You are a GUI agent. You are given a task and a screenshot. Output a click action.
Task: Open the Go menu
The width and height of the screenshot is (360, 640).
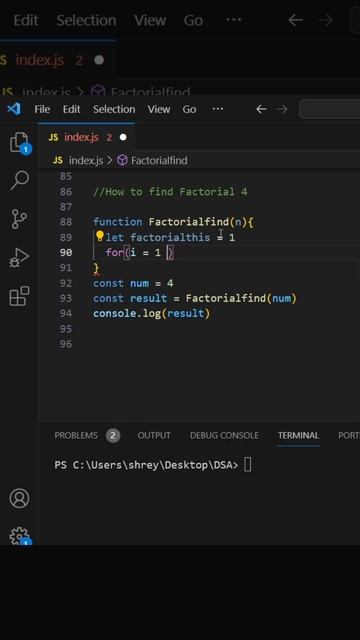pos(189,109)
